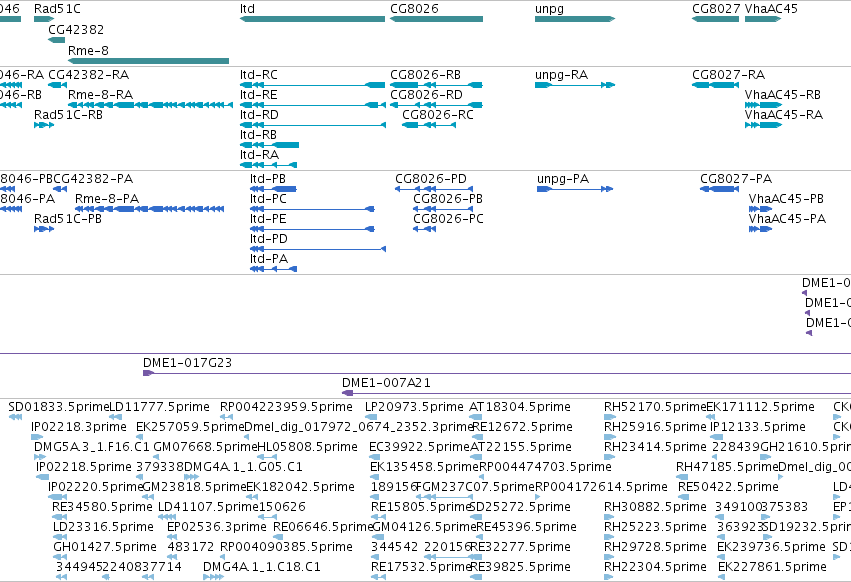Click the VhaAC45 gene arrow
The width and height of the screenshot is (851, 582).
pos(763,19)
